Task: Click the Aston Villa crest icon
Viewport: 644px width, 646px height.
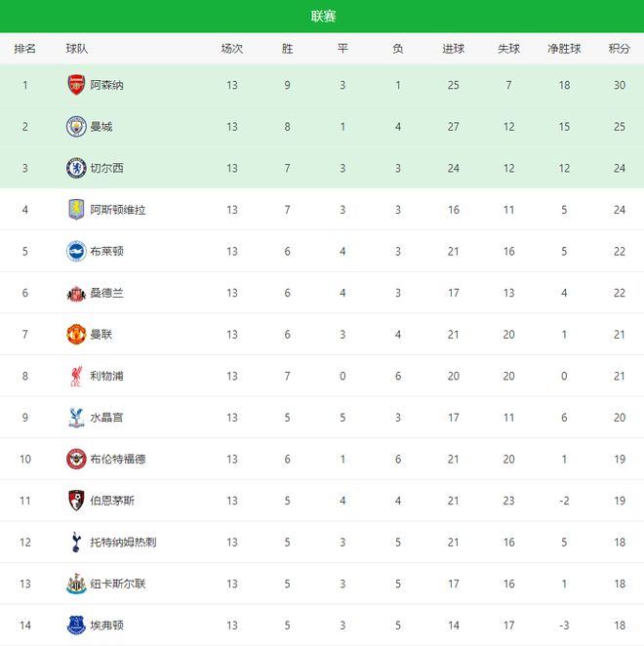Action: click(x=76, y=210)
